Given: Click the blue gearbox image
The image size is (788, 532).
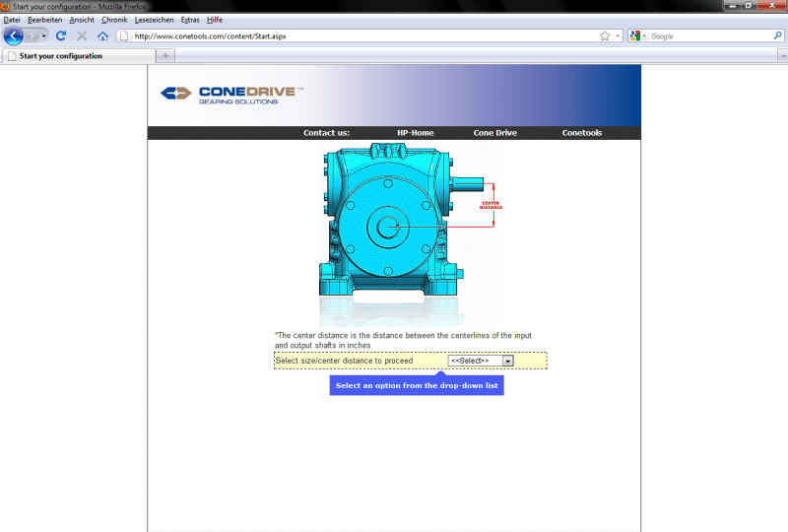Looking at the screenshot, I should coord(411,235).
